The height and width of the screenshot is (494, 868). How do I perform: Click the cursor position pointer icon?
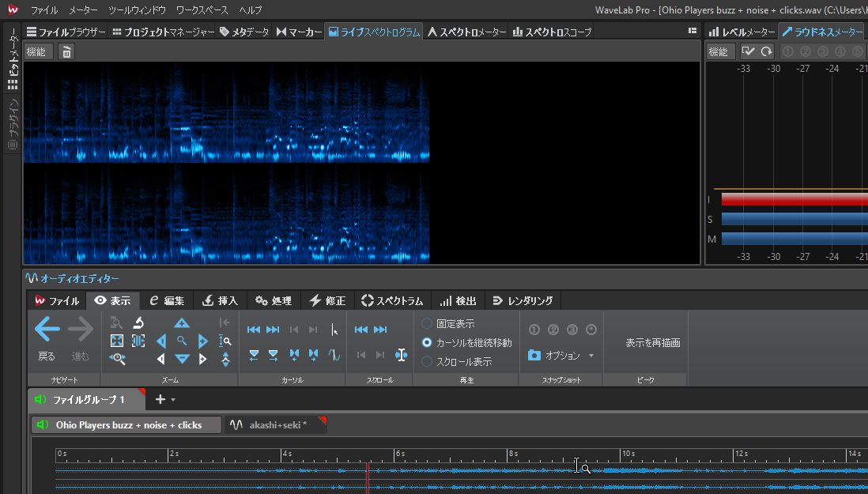334,330
